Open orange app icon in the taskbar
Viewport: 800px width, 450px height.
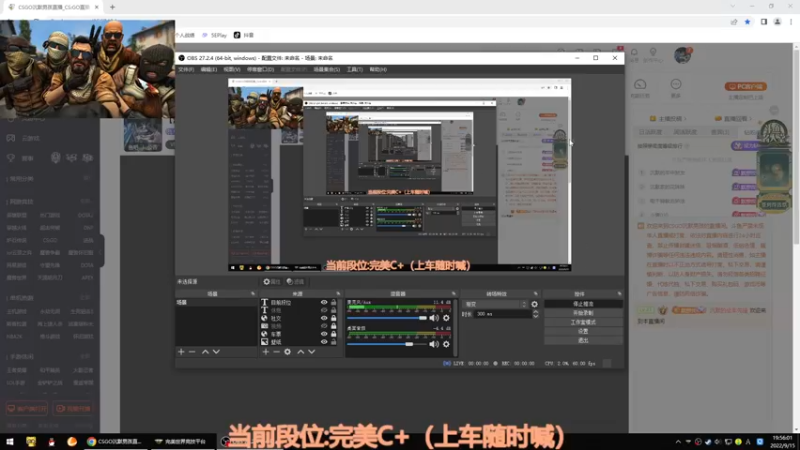(72, 442)
